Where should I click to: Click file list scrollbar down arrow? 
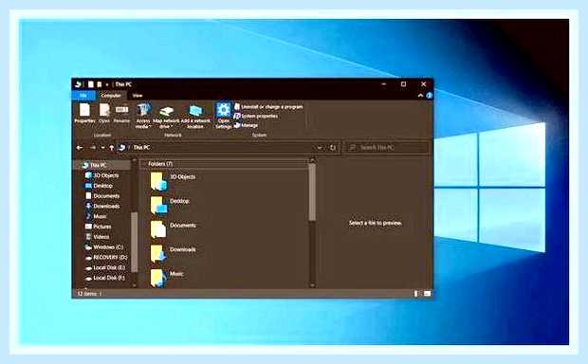pyautogui.click(x=312, y=285)
